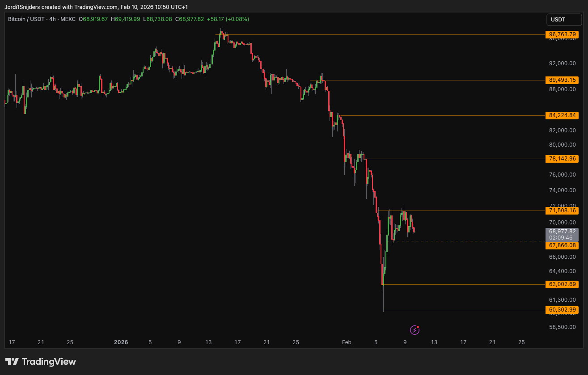Click Feb on the time axis
Viewport: 588px width, 375px height.
tap(346, 342)
